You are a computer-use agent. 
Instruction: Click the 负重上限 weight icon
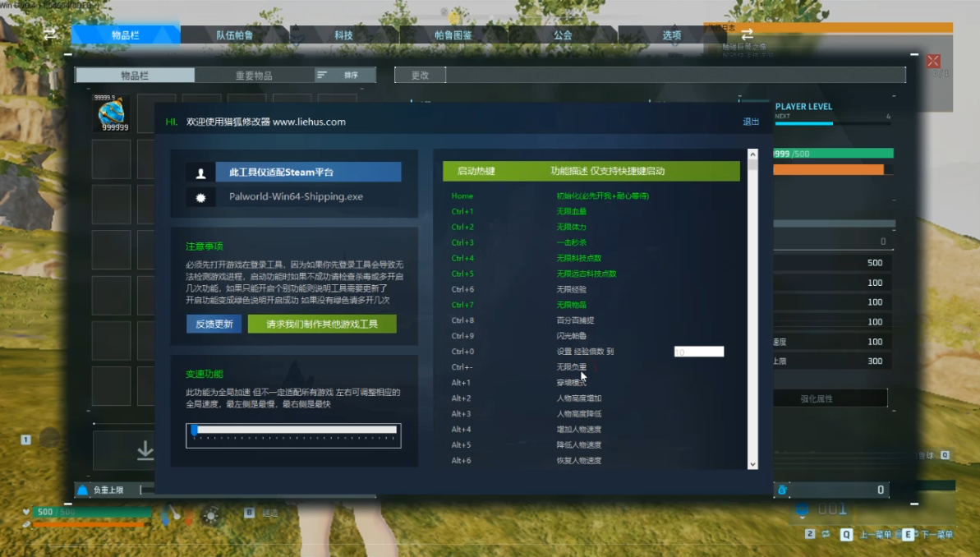pos(82,490)
